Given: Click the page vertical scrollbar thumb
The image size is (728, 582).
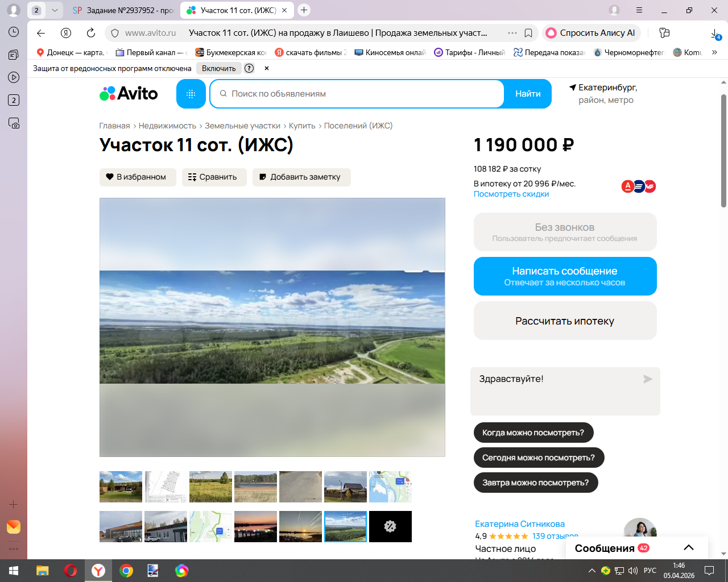Looking at the screenshot, I should click(723, 151).
